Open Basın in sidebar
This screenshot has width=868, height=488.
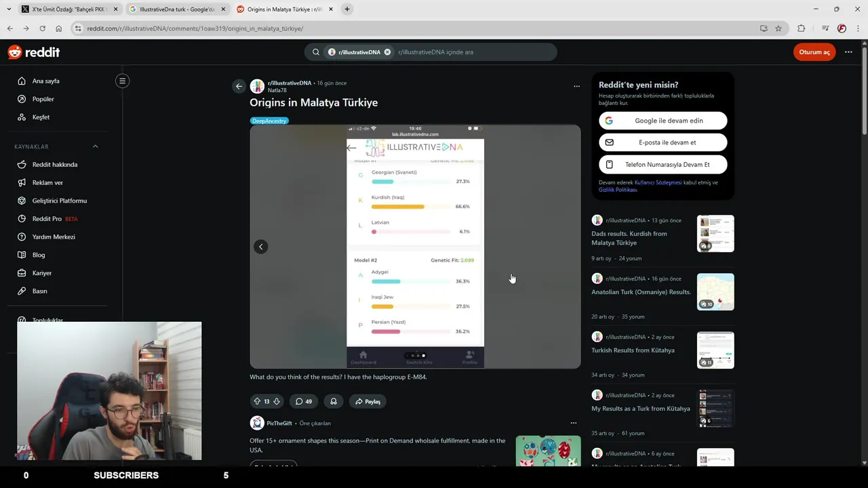(x=39, y=291)
